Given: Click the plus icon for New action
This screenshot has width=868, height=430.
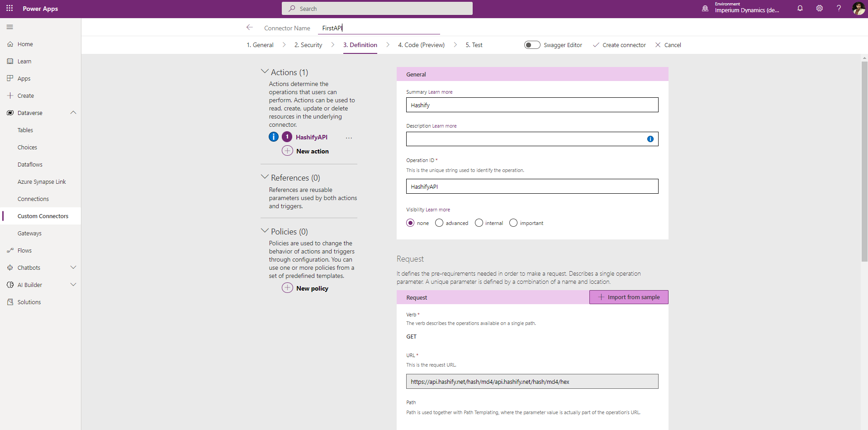Looking at the screenshot, I should coord(287,151).
